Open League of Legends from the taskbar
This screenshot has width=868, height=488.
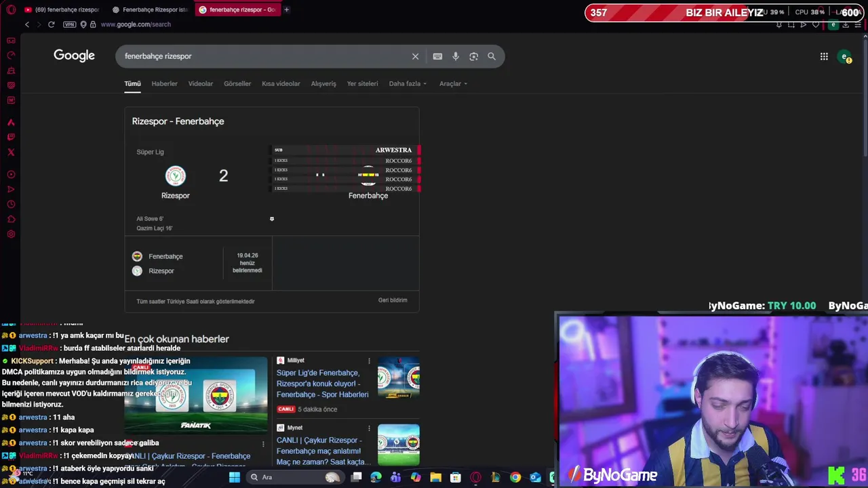coord(496,477)
